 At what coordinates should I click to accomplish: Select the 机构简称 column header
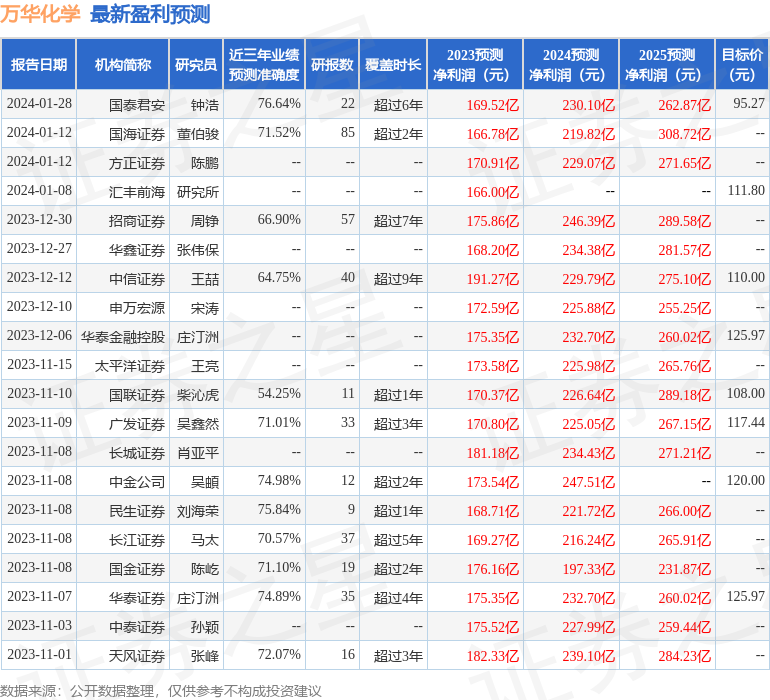click(x=123, y=64)
